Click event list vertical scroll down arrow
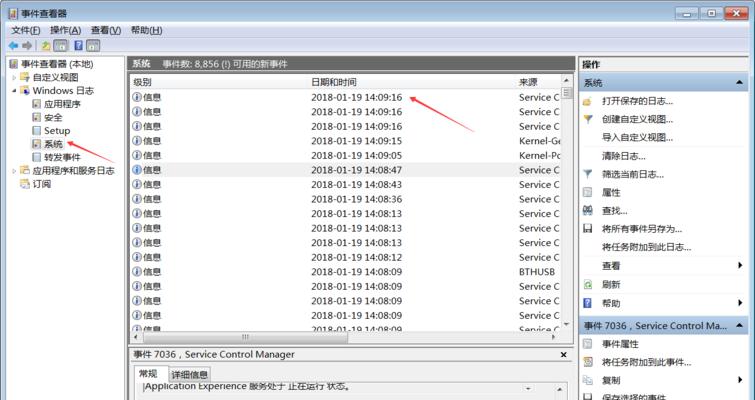 (x=567, y=324)
